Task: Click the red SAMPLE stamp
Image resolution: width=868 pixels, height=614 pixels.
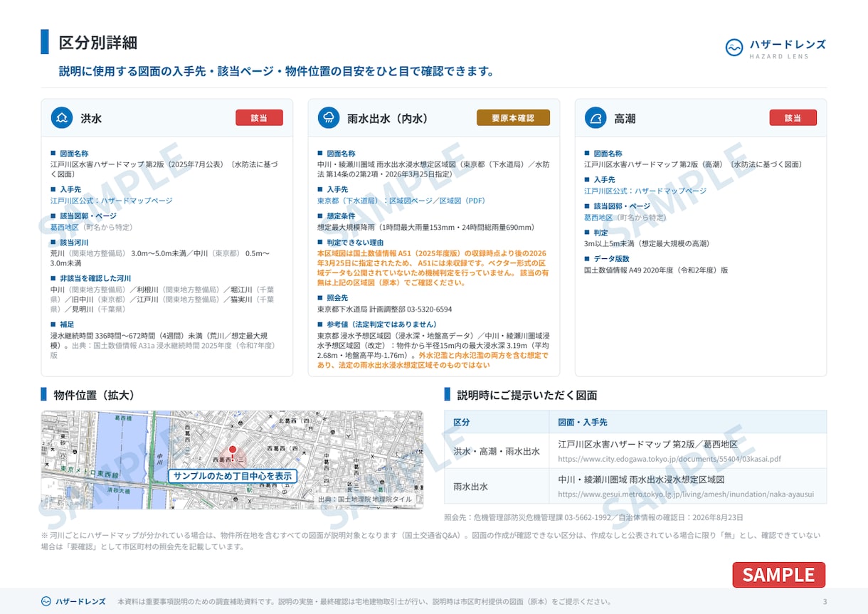Action: click(779, 575)
